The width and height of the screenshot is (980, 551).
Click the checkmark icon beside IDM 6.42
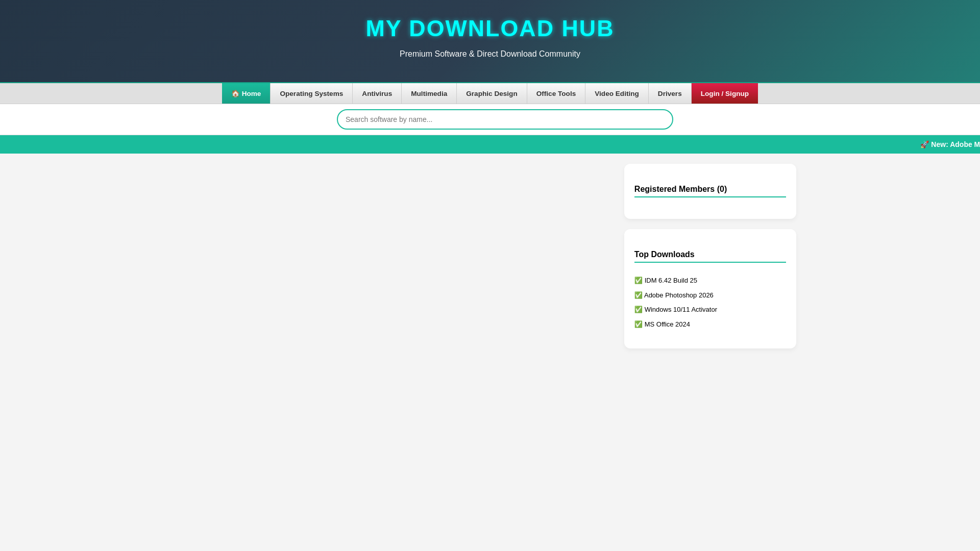(x=639, y=281)
